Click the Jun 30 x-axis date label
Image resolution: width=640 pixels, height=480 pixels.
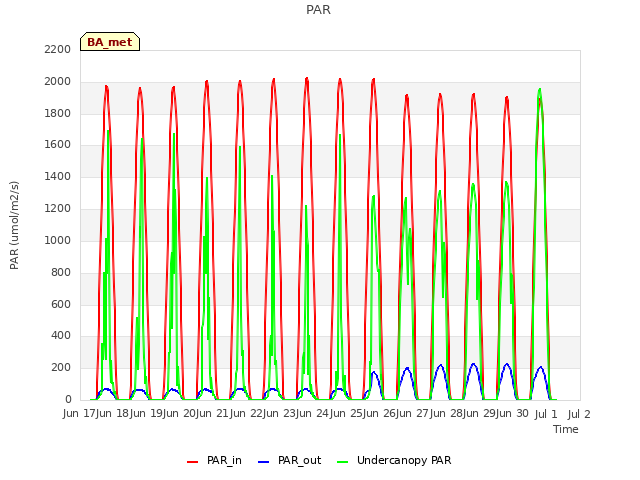(x=513, y=414)
